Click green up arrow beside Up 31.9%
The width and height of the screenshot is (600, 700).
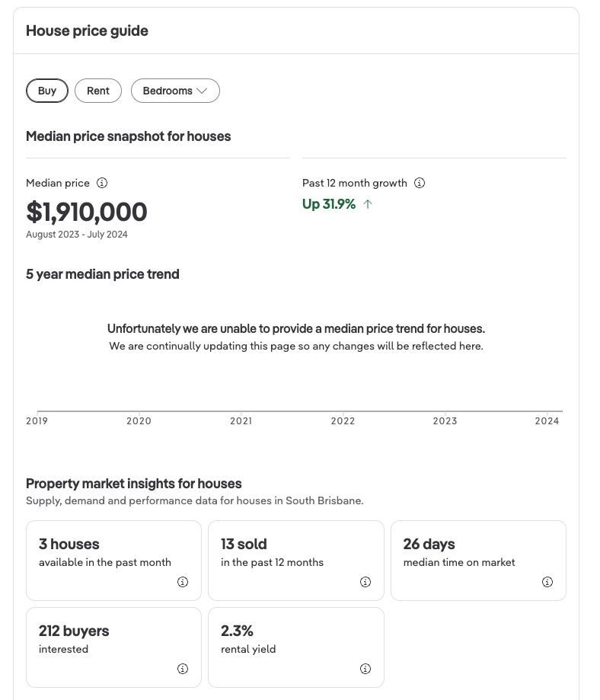368,204
